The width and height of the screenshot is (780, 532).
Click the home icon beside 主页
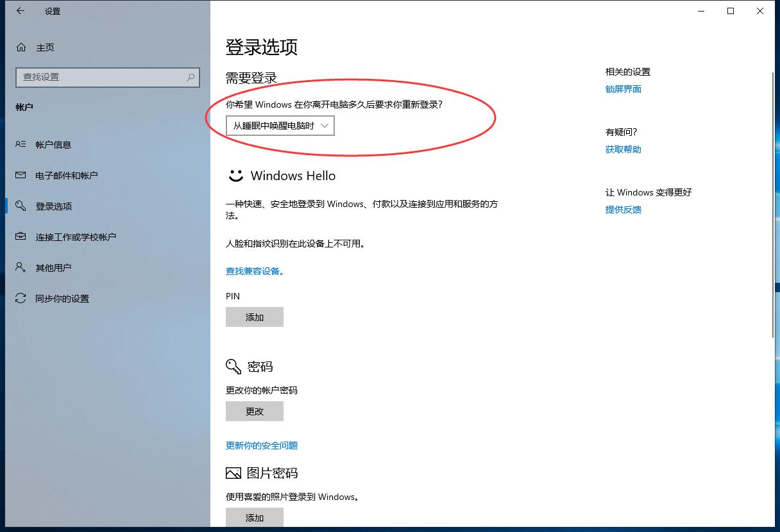[x=21, y=47]
